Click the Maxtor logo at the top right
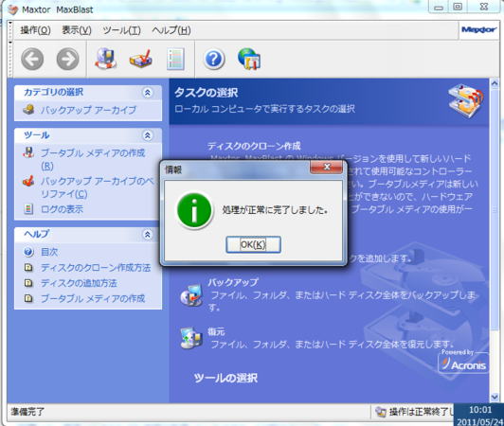The width and height of the screenshot is (504, 426). (478, 30)
